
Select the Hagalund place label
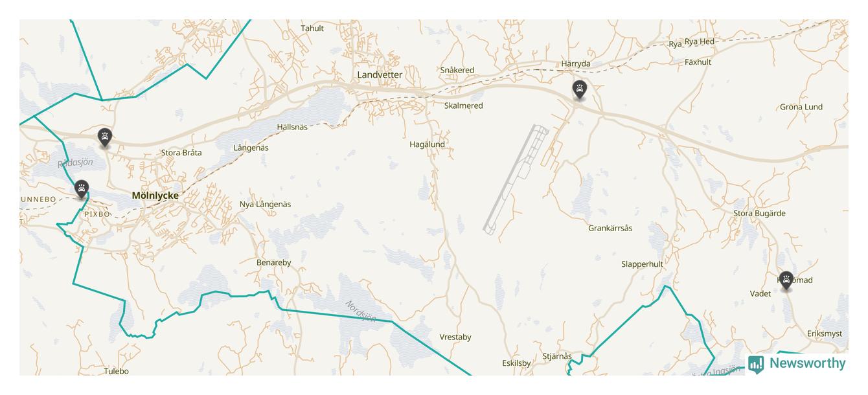click(427, 144)
